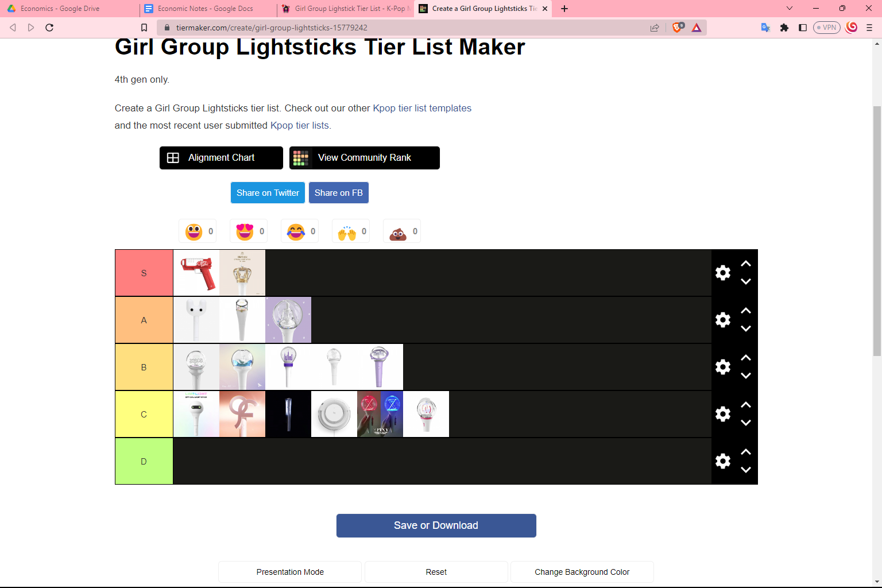The width and height of the screenshot is (882, 588).
Task: Select white two-eyed lightstick in A tier
Action: click(196, 320)
